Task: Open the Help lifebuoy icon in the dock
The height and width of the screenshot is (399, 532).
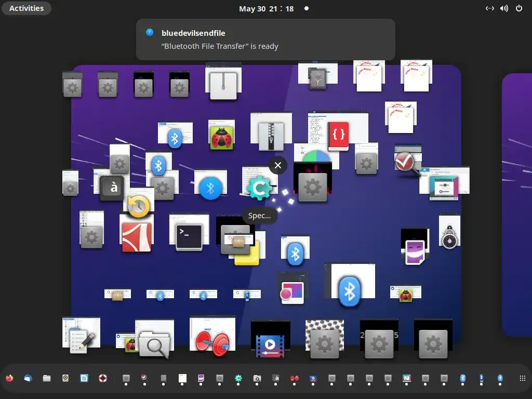Action: [103, 378]
